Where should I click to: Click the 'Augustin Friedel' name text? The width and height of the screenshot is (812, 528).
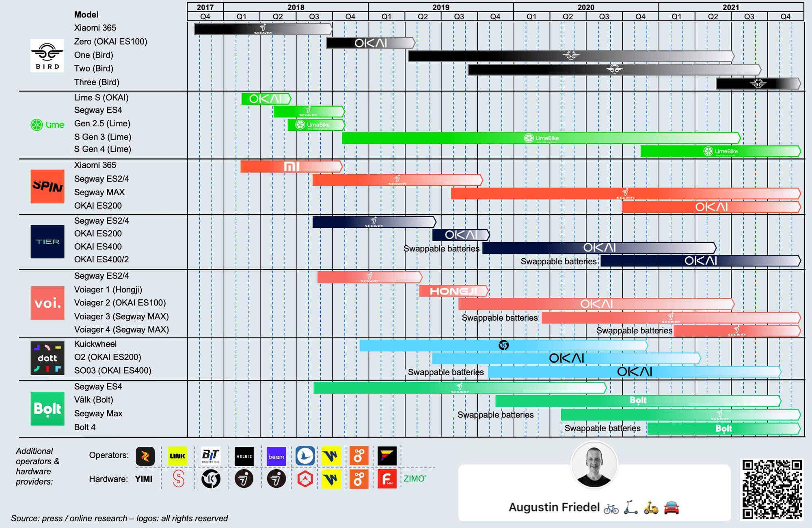click(554, 507)
